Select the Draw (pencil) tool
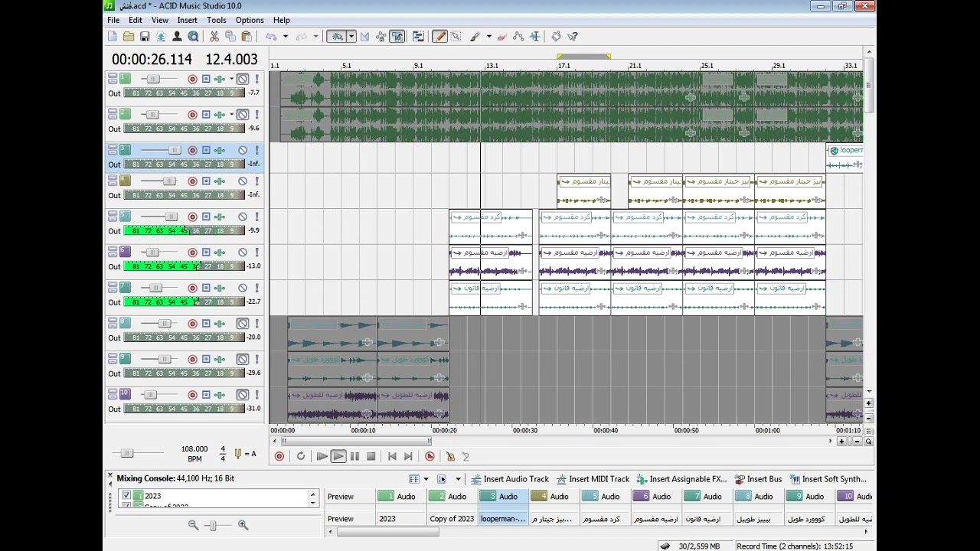 pyautogui.click(x=439, y=36)
